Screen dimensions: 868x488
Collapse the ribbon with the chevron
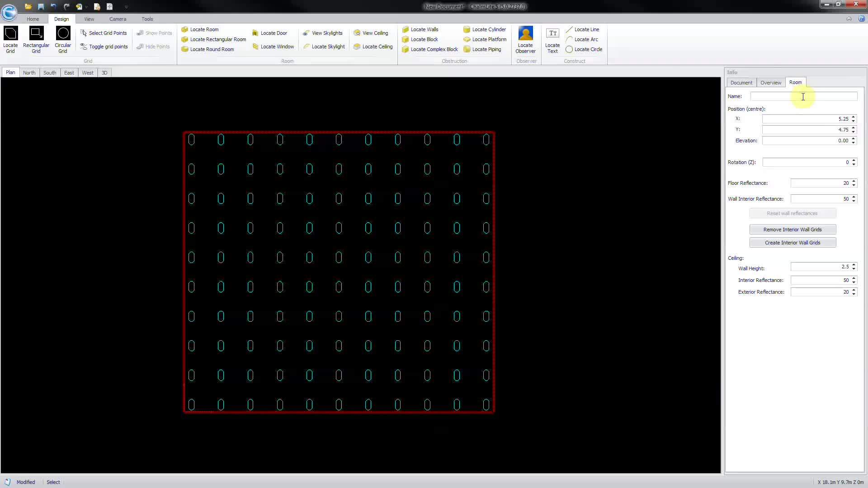click(x=849, y=19)
